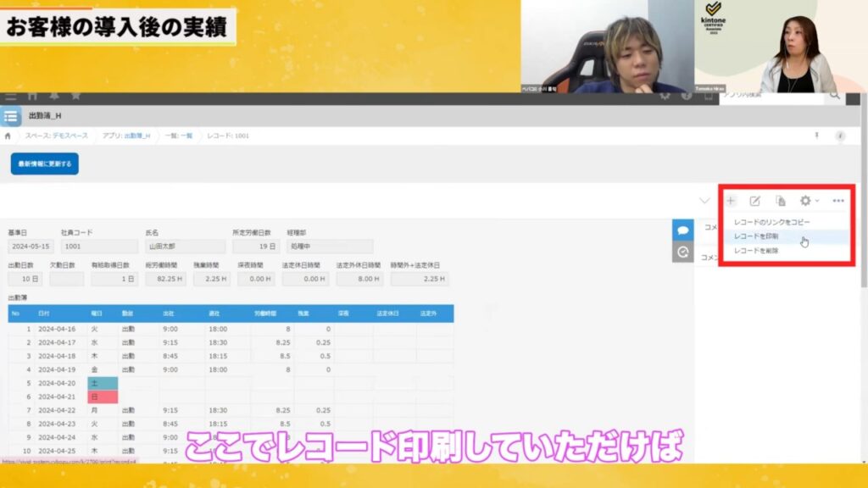Open notifications with the bell icon
Viewport: 868px width, 488px height.
[x=53, y=96]
